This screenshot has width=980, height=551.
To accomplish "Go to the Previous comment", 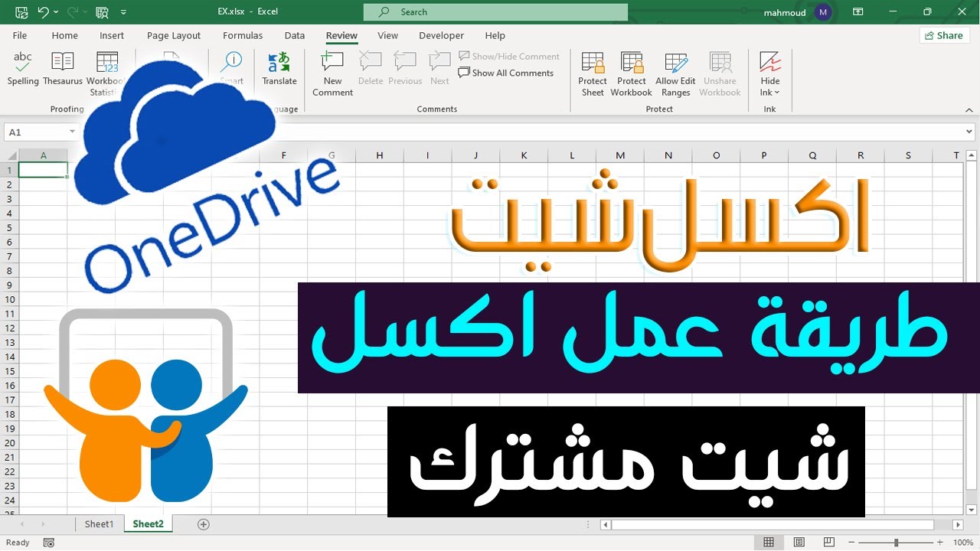I will pos(405,69).
